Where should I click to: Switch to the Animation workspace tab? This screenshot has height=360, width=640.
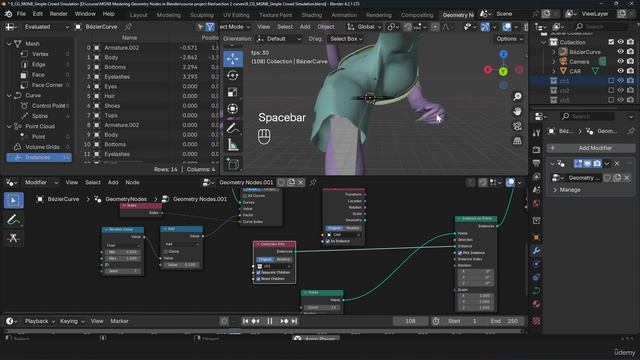click(344, 15)
